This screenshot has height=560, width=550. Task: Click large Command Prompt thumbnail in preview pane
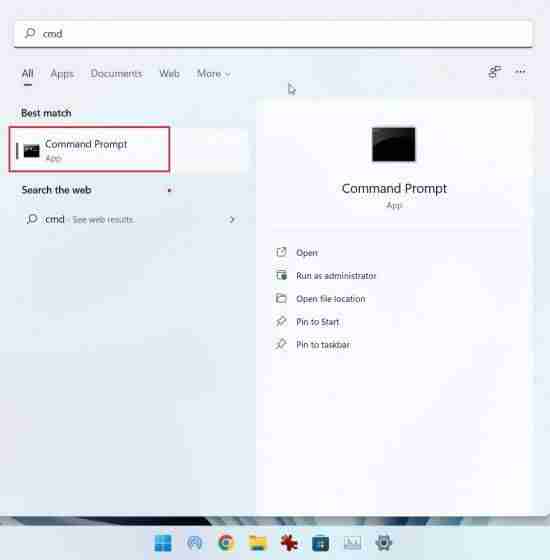(x=394, y=144)
